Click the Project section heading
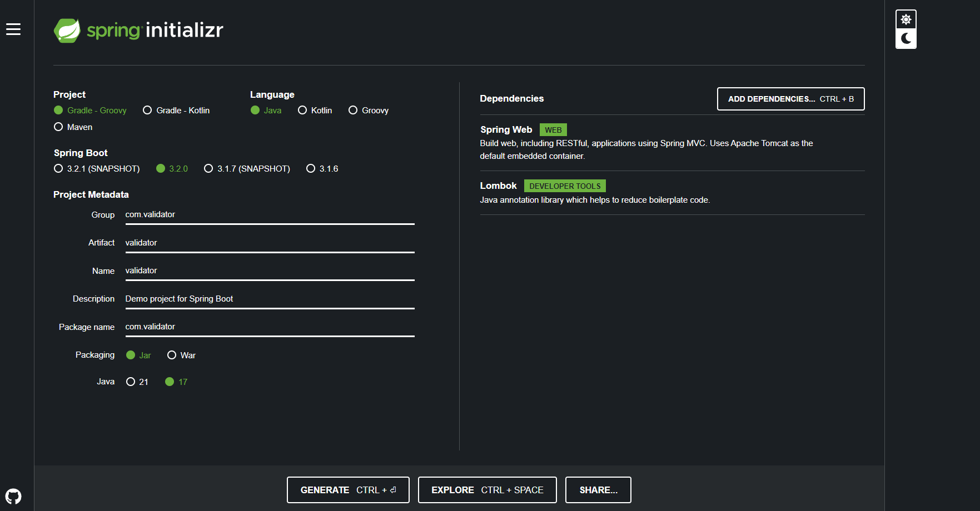Screen dimensions: 980x511 coord(69,95)
